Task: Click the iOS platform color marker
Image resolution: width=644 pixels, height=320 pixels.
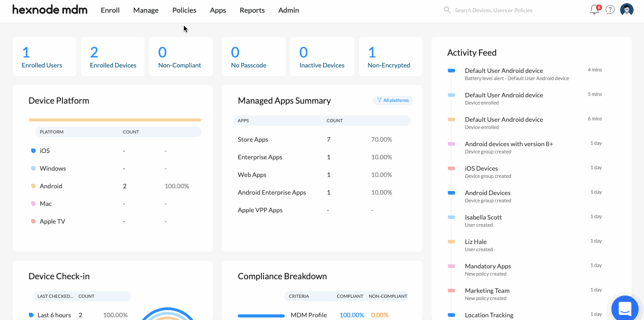Action: pyautogui.click(x=33, y=151)
